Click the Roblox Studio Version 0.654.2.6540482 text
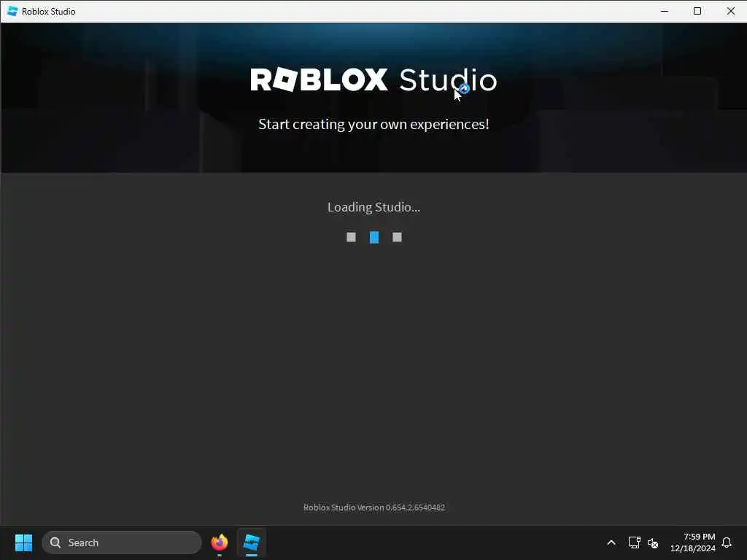Image resolution: width=747 pixels, height=560 pixels. coord(374,507)
